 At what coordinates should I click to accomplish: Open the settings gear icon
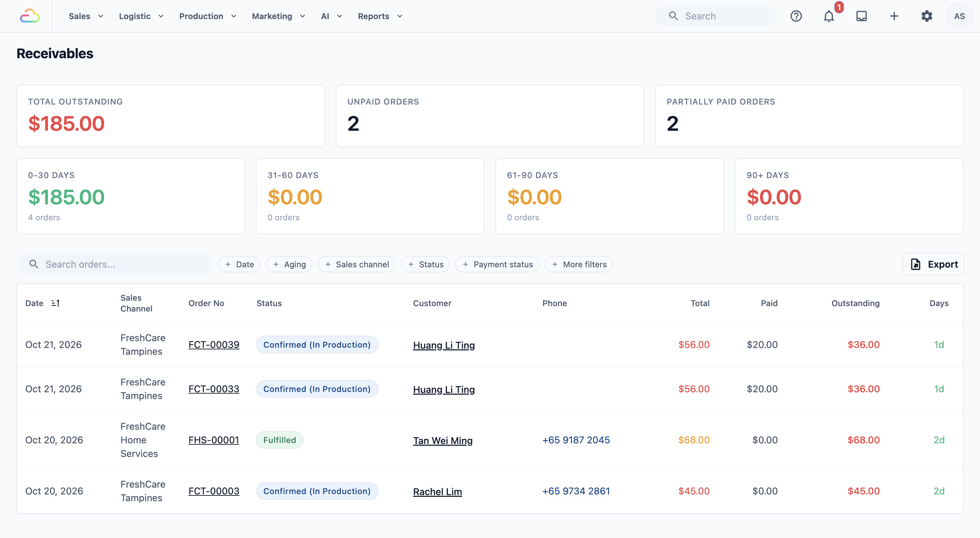point(927,16)
